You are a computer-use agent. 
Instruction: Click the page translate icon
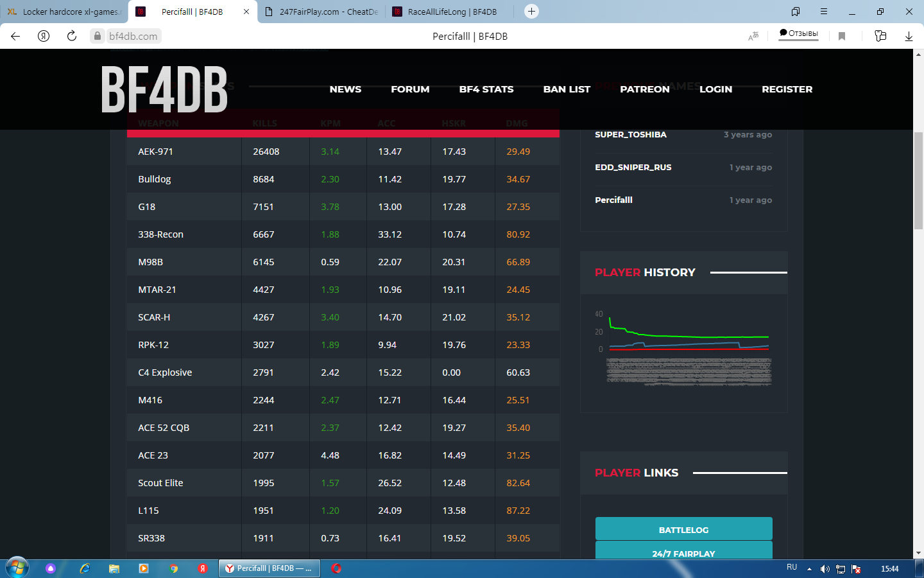753,36
